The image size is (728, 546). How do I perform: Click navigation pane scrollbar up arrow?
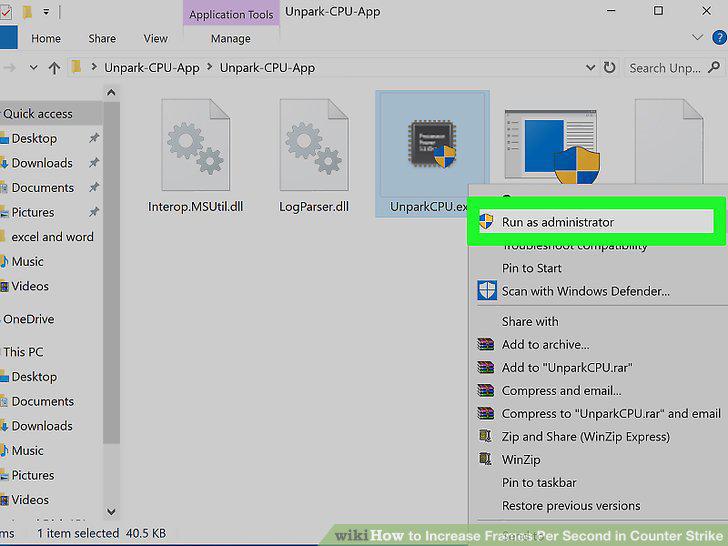coord(111,93)
